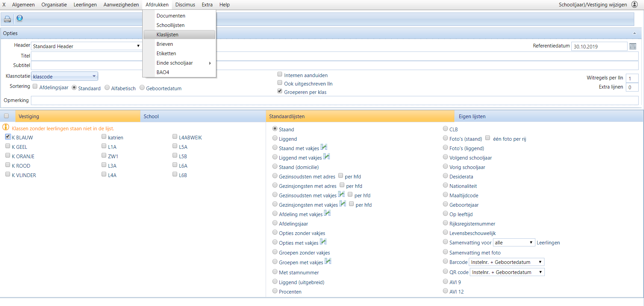
Task: Open the Barcode Instelnr. + Geboortedatum dropdown
Action: (x=506, y=262)
